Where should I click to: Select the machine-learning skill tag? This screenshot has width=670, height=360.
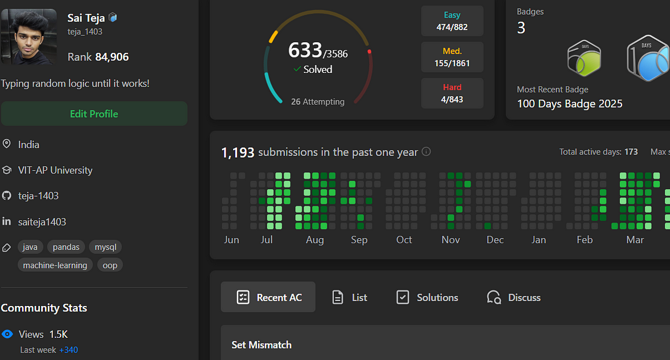[x=55, y=265]
